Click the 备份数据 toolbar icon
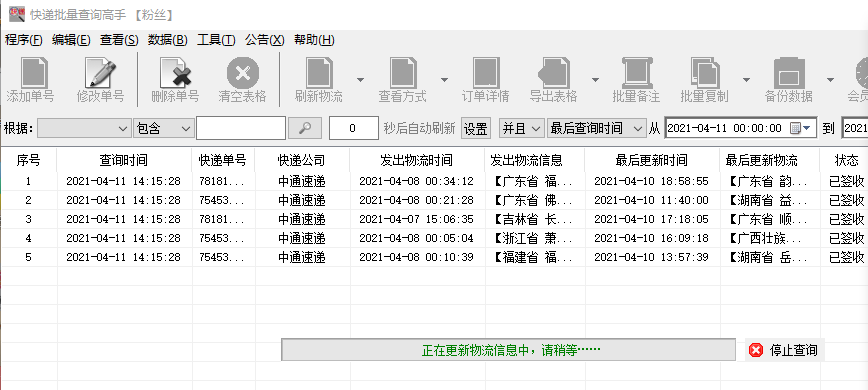The image size is (868, 390). click(789, 72)
